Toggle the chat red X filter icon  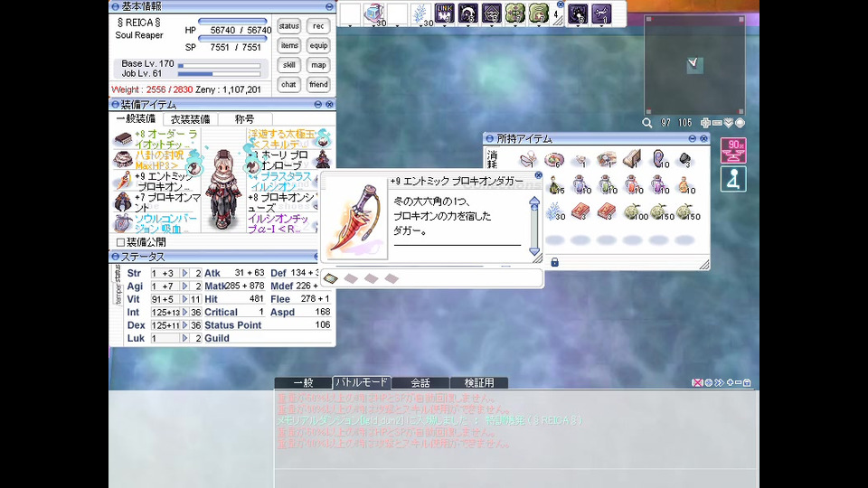click(697, 382)
